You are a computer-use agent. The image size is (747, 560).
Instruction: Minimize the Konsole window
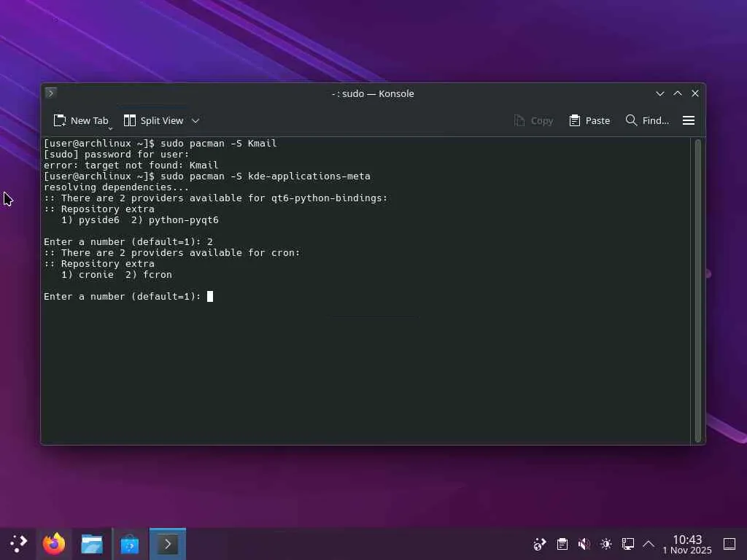[659, 94]
